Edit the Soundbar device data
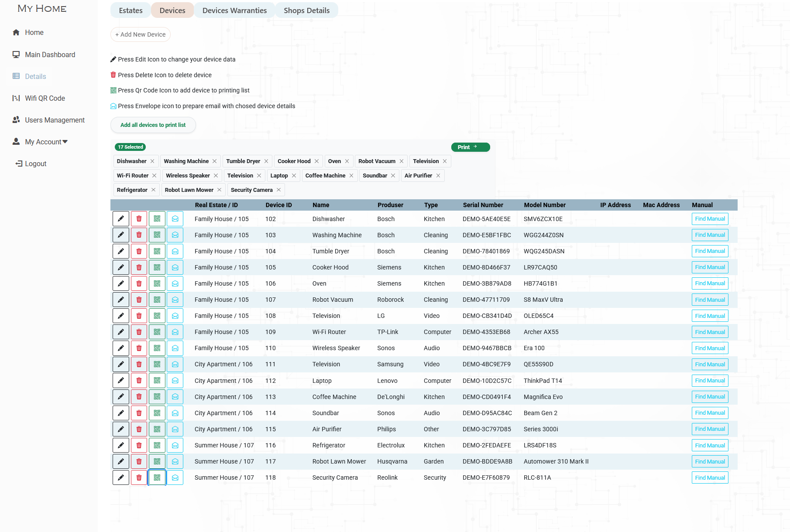790x532 pixels. point(121,413)
